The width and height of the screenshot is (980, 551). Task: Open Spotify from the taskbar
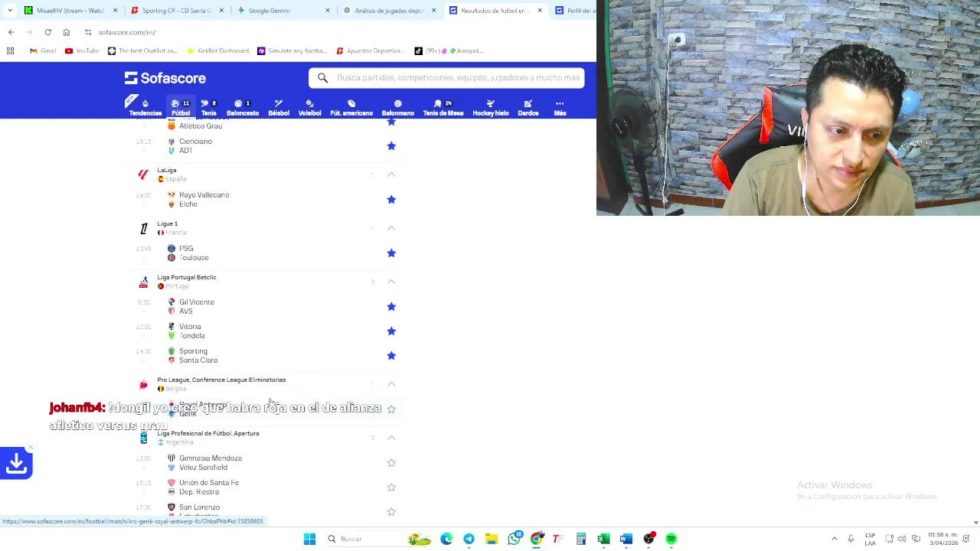click(671, 539)
